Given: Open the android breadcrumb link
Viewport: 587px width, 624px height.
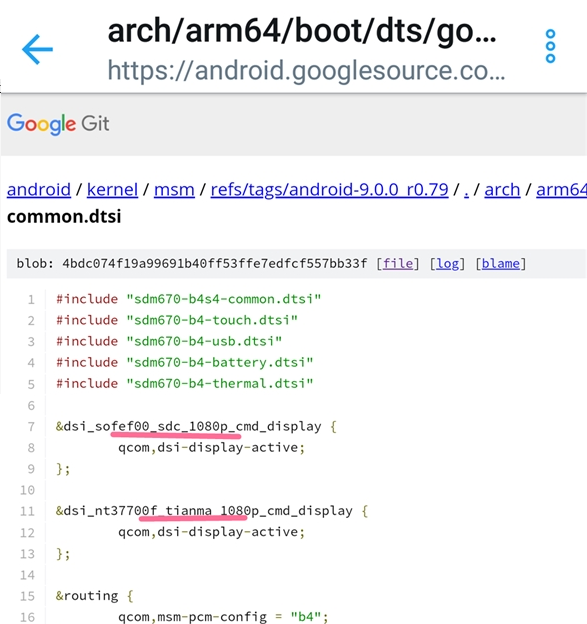Looking at the screenshot, I should click(39, 189).
